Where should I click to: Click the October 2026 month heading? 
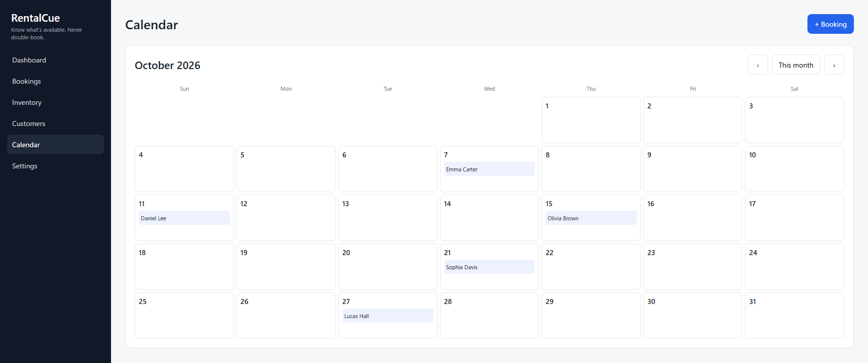pos(168,66)
